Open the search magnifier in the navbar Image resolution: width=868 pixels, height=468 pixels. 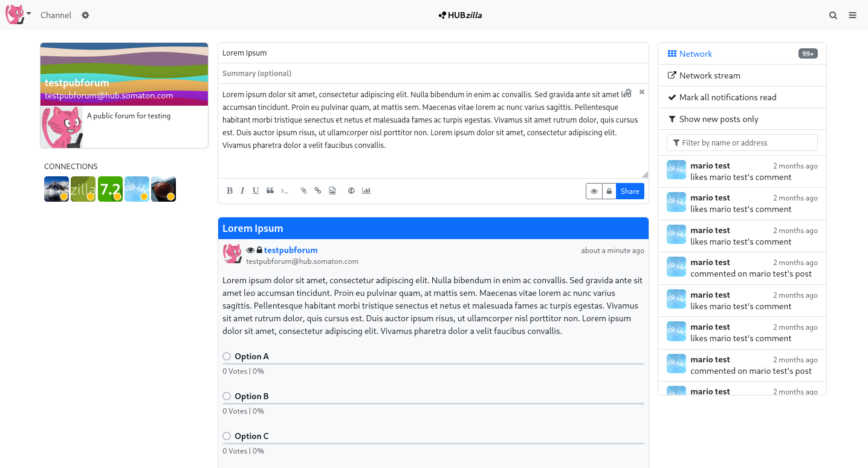pyautogui.click(x=833, y=15)
